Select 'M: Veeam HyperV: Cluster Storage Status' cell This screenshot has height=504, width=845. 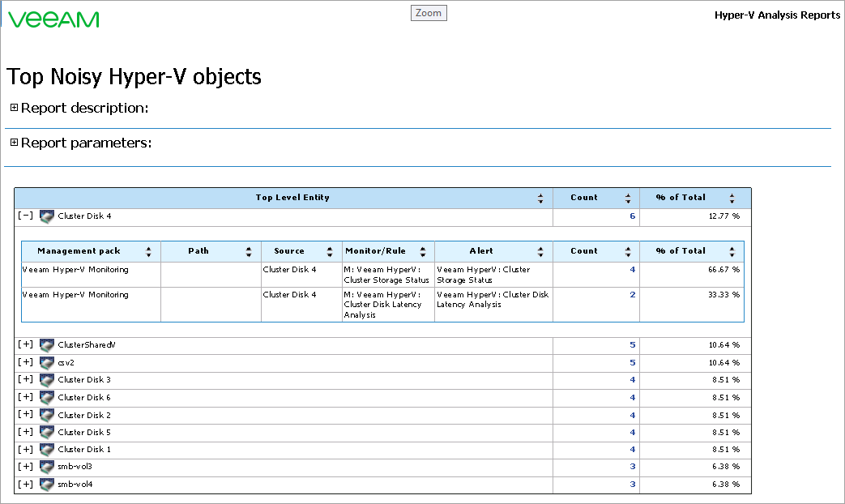tap(388, 275)
